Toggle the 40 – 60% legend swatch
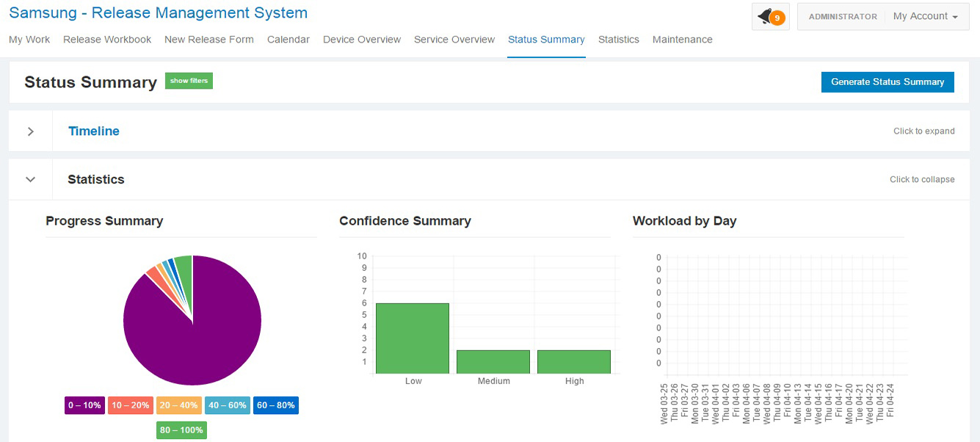 [x=227, y=405]
